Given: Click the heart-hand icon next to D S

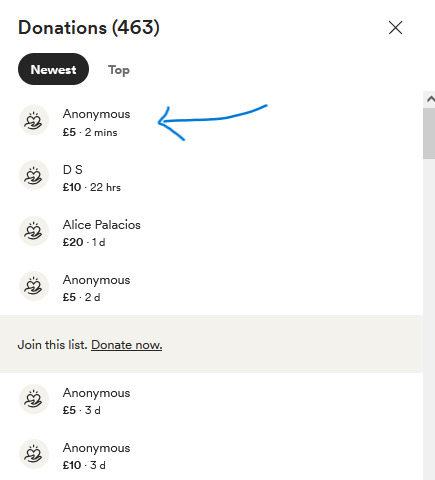Looking at the screenshot, I should (x=34, y=175).
